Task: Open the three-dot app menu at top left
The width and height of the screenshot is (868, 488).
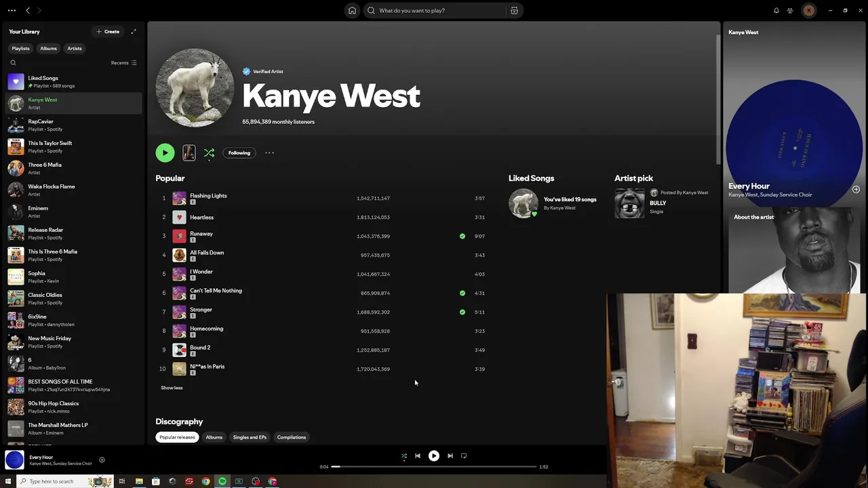Action: (12, 10)
